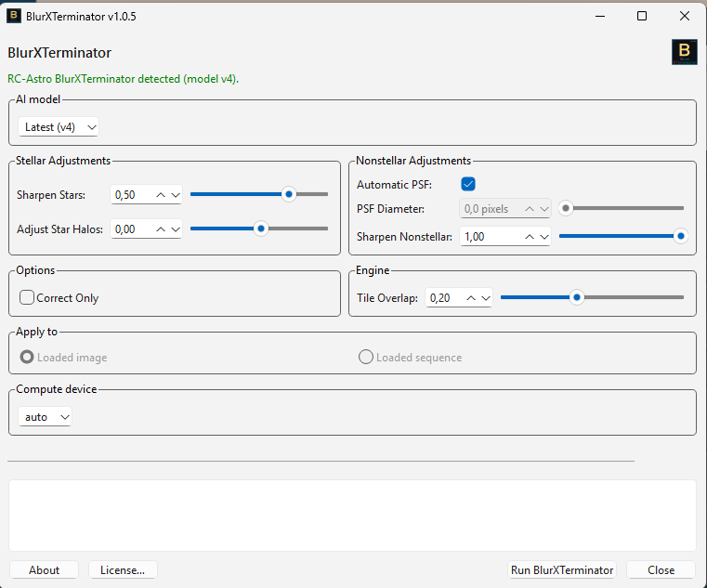This screenshot has height=588, width=707.
Task: Click the PSF Diameter slider handle
Action: tap(566, 208)
